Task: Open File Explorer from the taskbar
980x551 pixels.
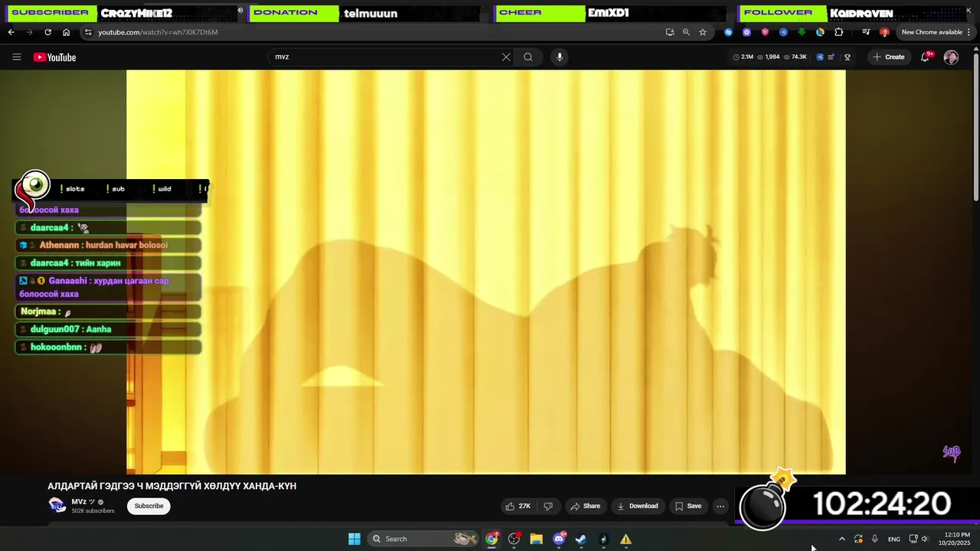Action: pyautogui.click(x=536, y=539)
